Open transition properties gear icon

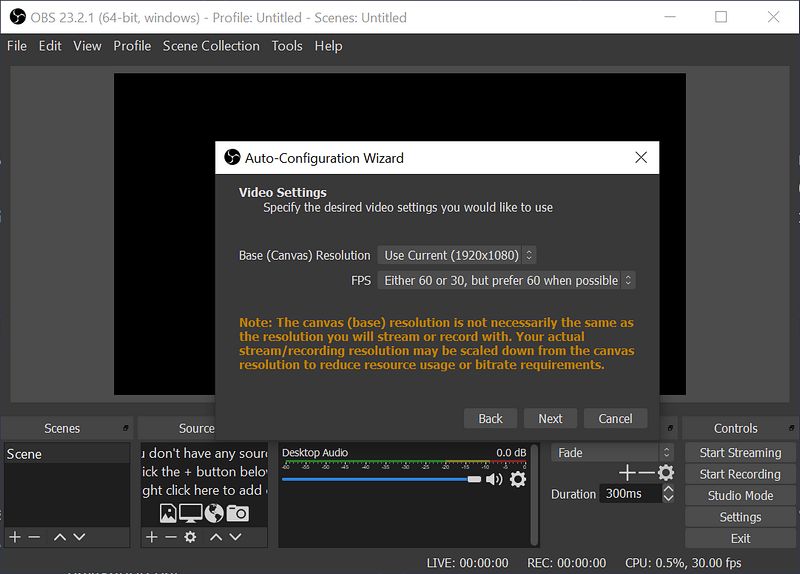coord(666,472)
